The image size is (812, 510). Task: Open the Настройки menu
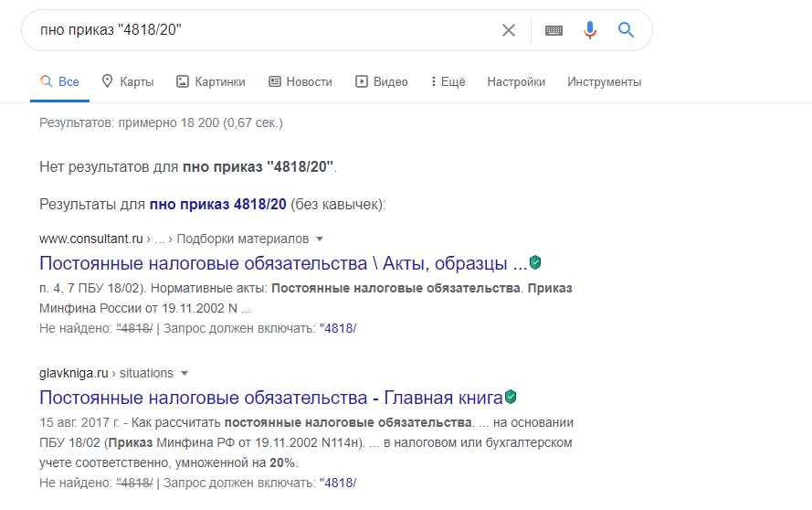coord(516,81)
